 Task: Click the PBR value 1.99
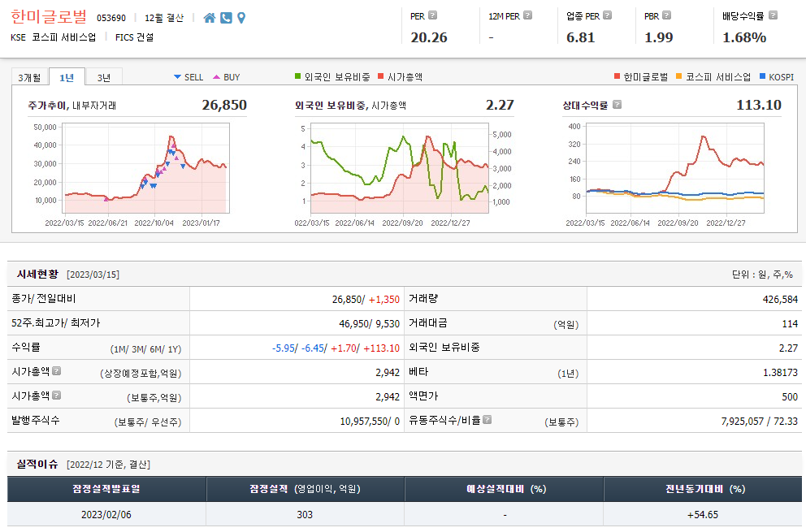[x=658, y=37]
